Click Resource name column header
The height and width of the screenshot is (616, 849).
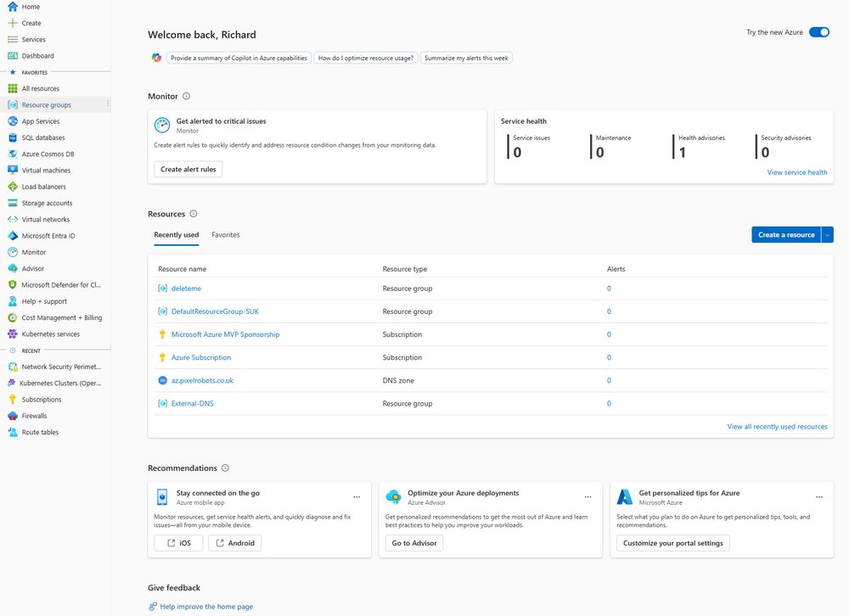click(x=182, y=269)
